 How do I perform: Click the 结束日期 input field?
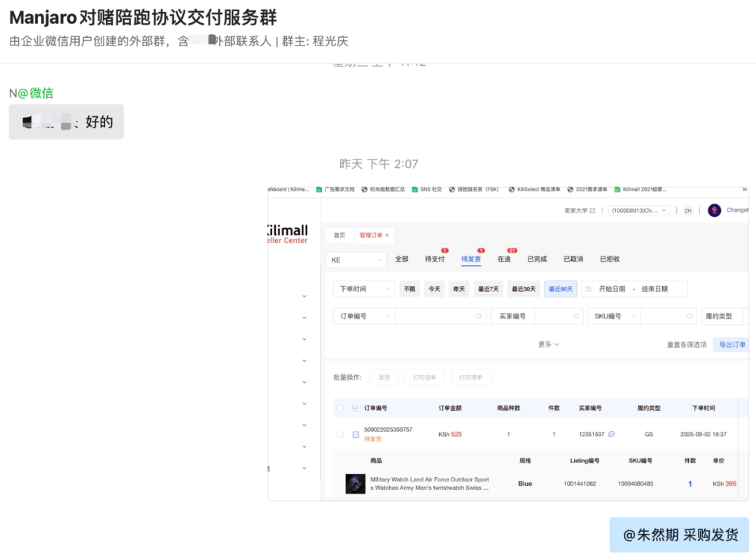654,289
